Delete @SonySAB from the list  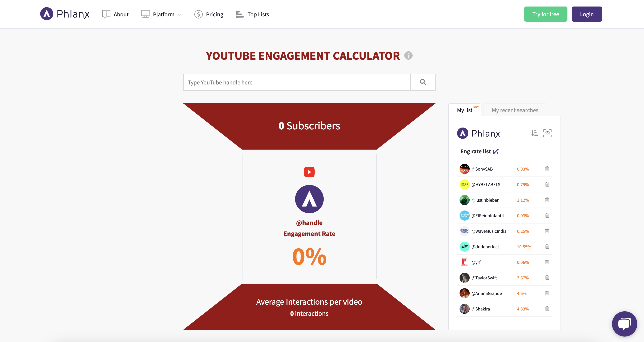[x=547, y=169]
